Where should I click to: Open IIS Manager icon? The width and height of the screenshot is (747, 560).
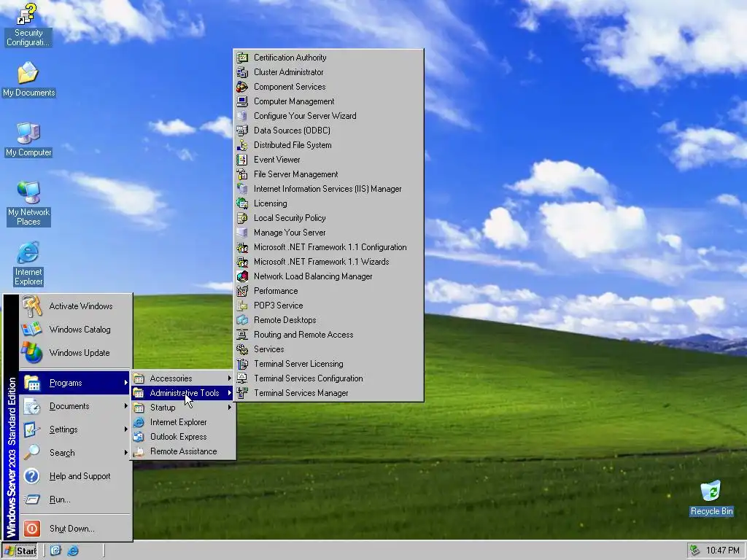click(242, 189)
